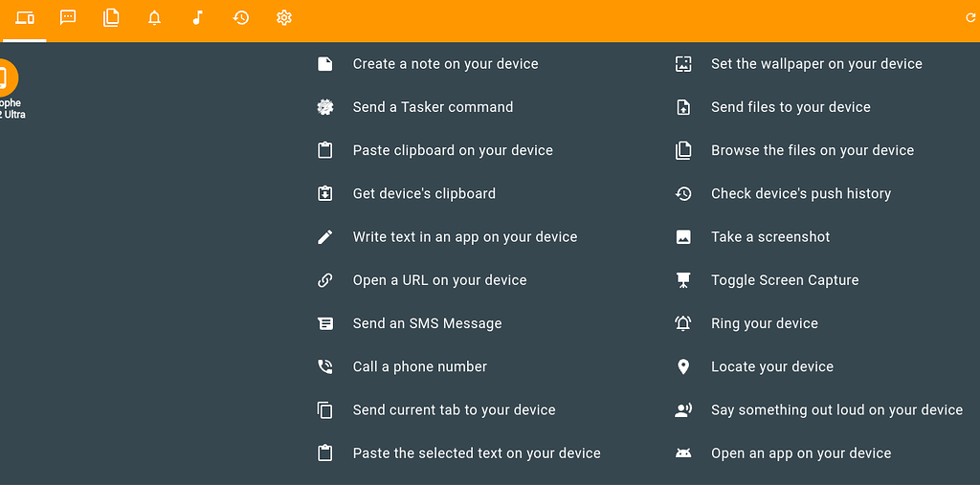Screen dimensions: 980x485
Task: Choose Write text in an app
Action: pos(465,237)
